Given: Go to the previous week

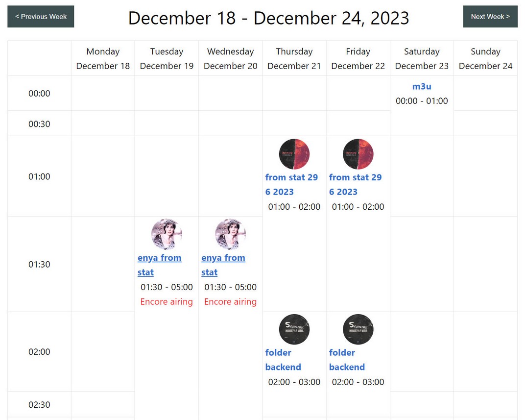Looking at the screenshot, I should pos(41,17).
